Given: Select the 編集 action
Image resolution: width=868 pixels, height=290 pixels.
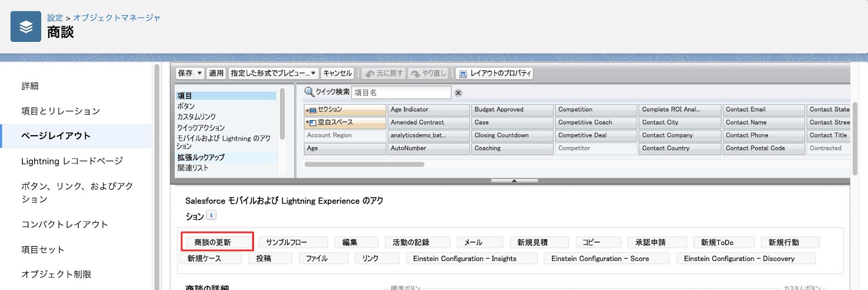Looking at the screenshot, I should pyautogui.click(x=356, y=242).
